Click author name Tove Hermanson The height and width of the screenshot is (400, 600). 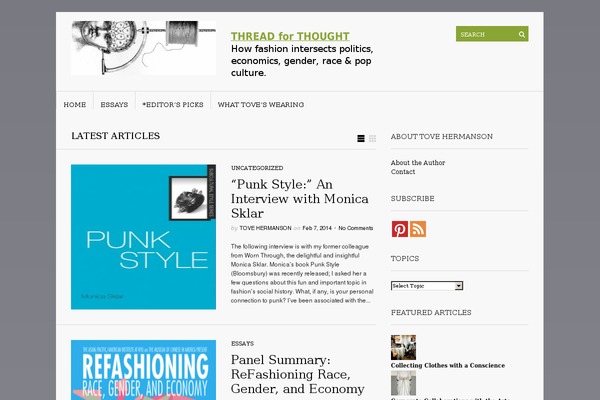click(265, 228)
